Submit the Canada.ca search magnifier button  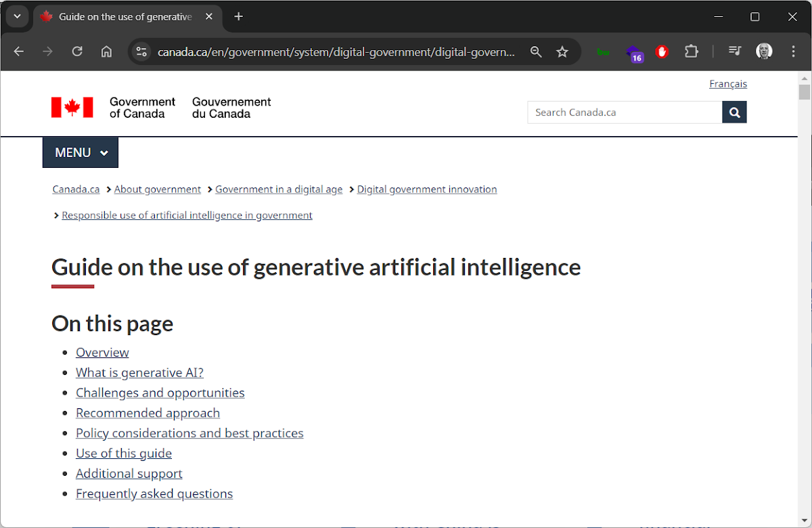pyautogui.click(x=734, y=112)
